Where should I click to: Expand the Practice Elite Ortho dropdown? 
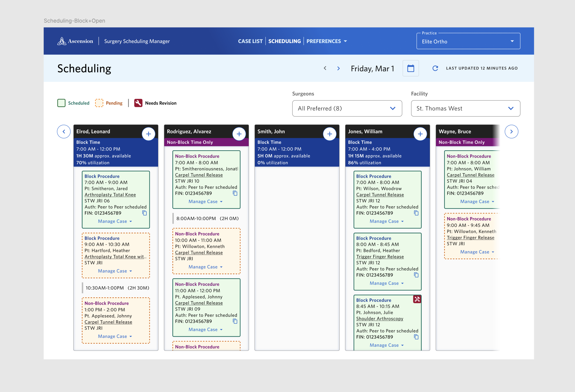468,41
